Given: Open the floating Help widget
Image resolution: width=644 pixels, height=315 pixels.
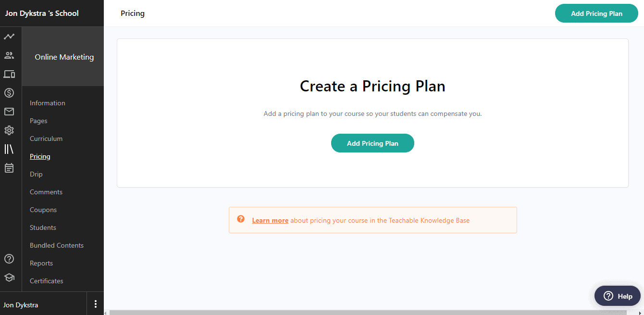Looking at the screenshot, I should [618, 296].
